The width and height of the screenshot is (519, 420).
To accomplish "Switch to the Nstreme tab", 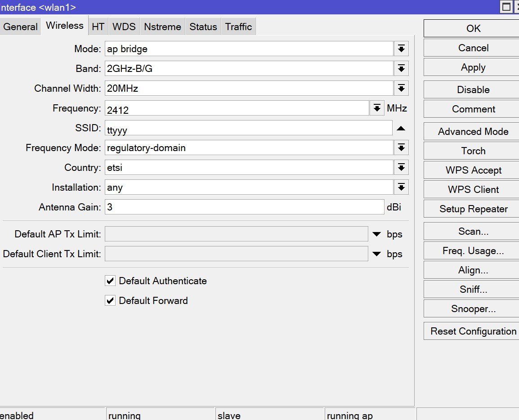I will pyautogui.click(x=162, y=27).
